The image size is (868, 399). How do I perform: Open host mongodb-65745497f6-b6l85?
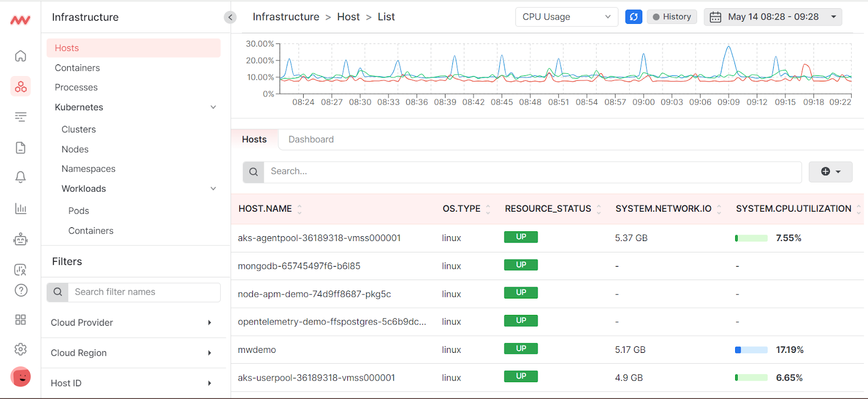pos(299,266)
